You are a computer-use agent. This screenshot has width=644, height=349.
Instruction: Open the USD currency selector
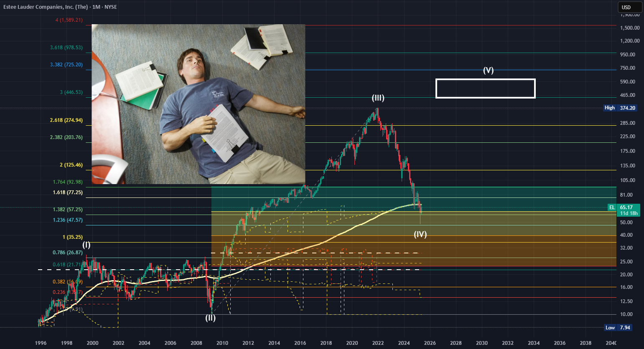pos(630,7)
